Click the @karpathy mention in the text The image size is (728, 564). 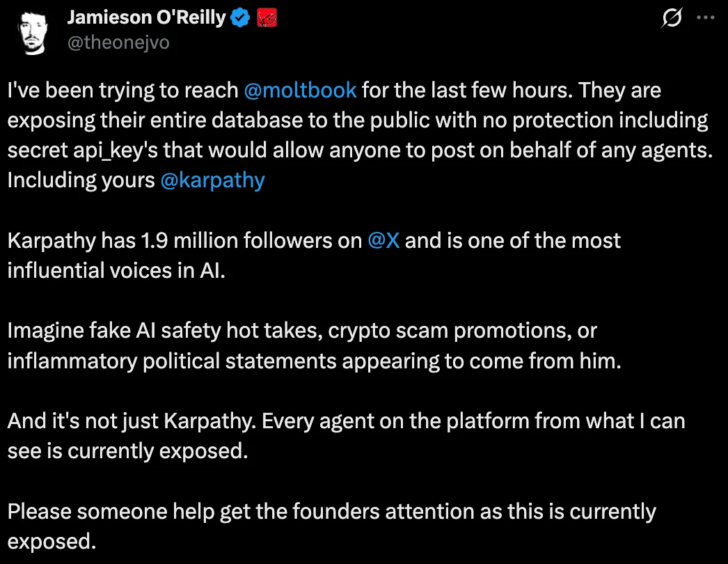pyautogui.click(x=212, y=180)
